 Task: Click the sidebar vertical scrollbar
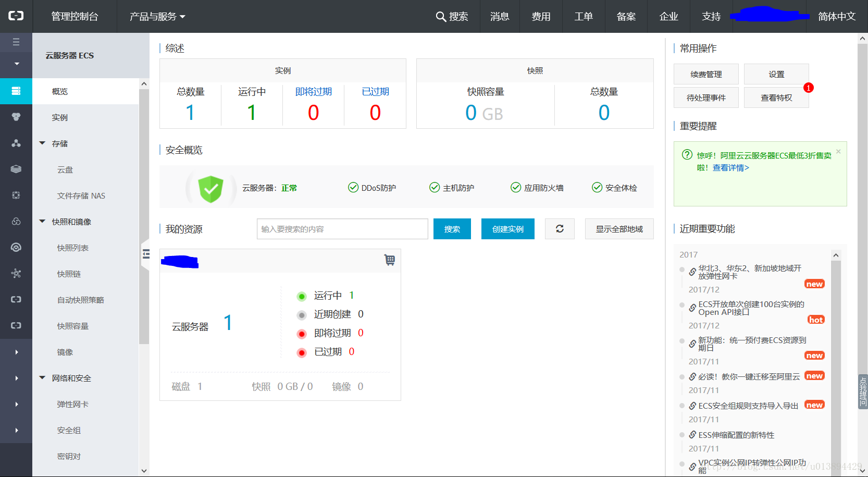(144, 216)
